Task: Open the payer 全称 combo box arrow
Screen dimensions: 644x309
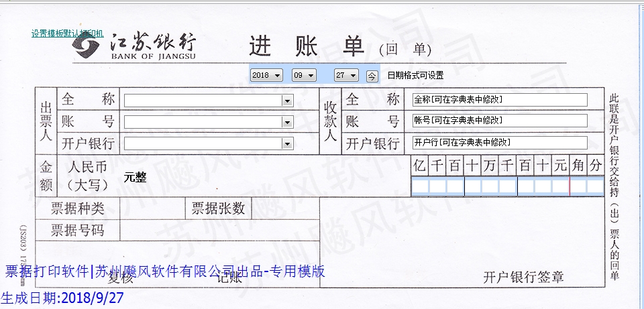Action: click(288, 101)
